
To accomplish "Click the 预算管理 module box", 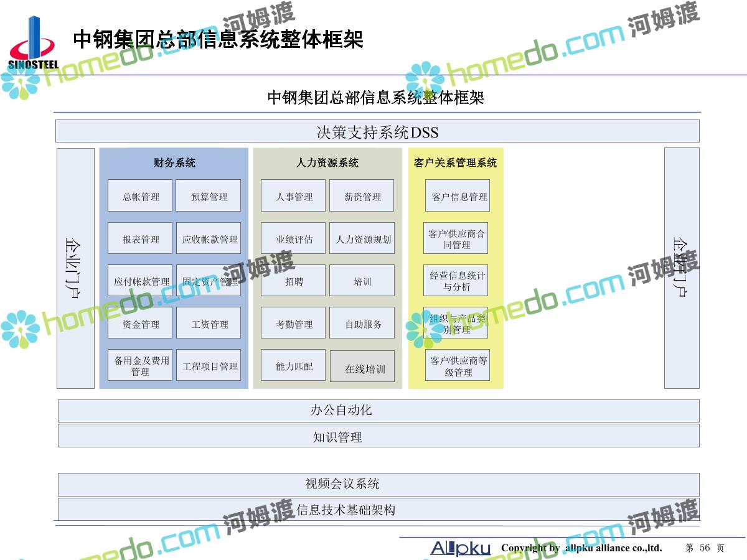I will pyautogui.click(x=209, y=196).
